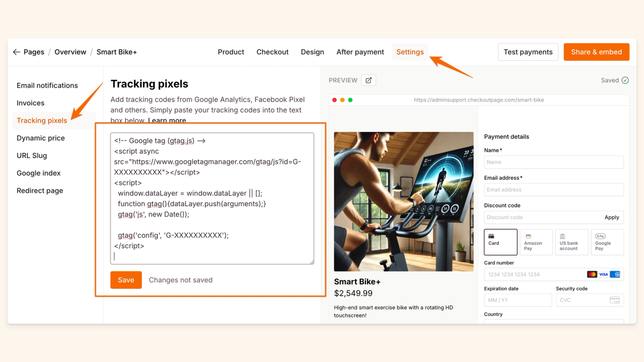Save the tracking code
Viewport: 644px width, 362px height.
(x=126, y=280)
